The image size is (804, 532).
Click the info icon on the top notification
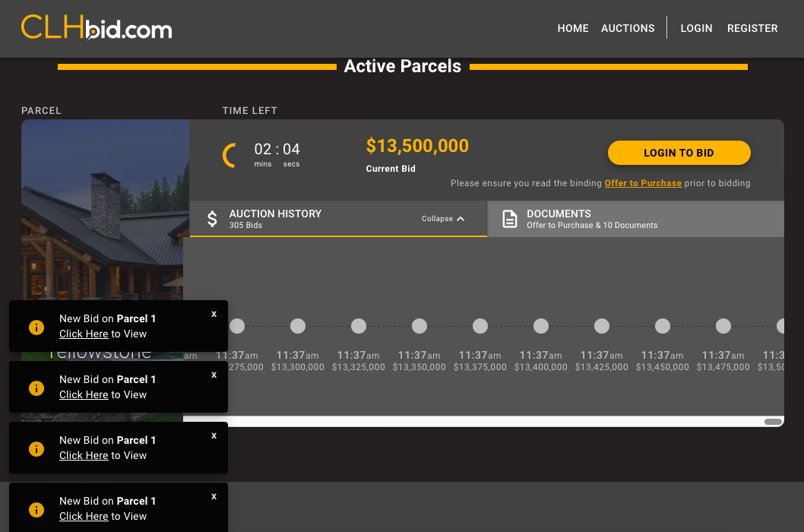pos(36,327)
